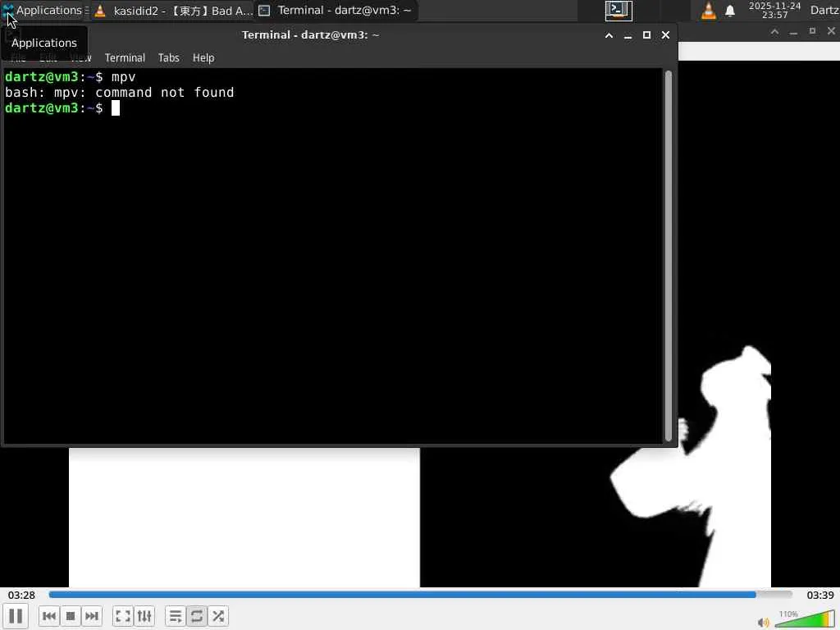Click total duration 03:39 label
Viewport: 840px width, 630px height.
(820, 595)
